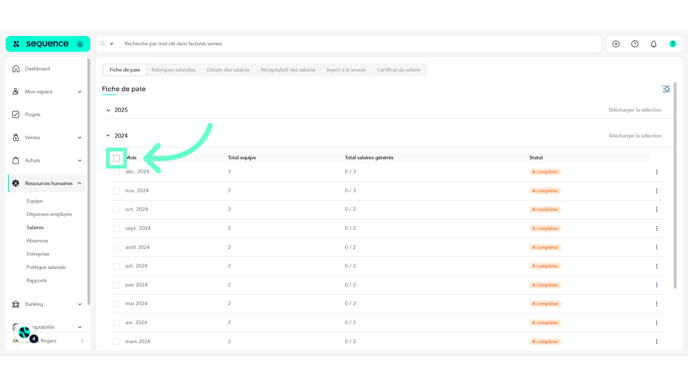Open options menu for juil. 2024

tap(656, 266)
